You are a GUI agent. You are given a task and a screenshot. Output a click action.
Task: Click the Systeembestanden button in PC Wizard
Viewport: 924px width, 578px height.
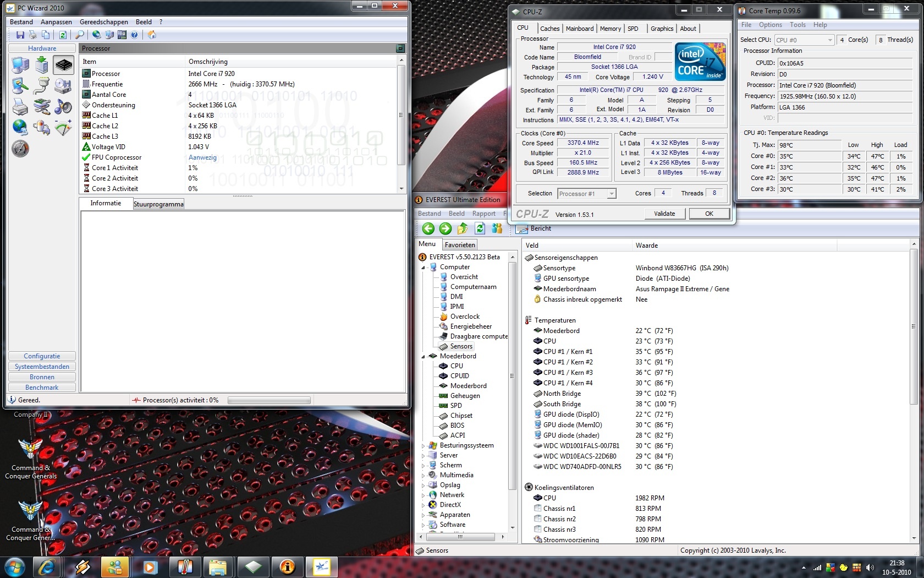[x=42, y=367]
